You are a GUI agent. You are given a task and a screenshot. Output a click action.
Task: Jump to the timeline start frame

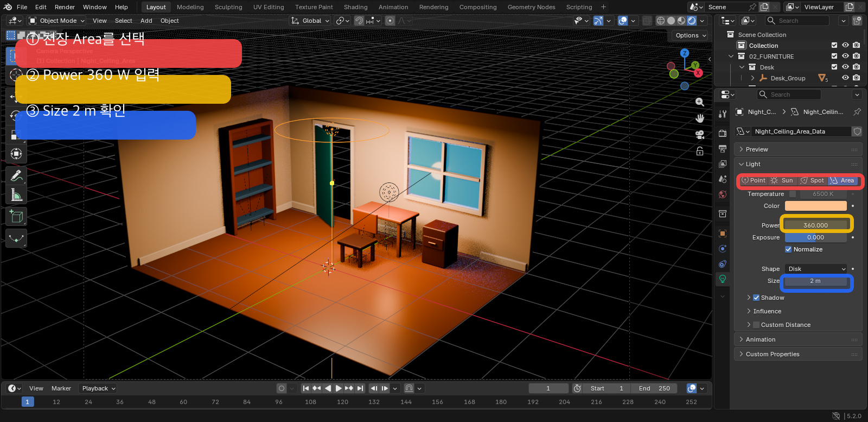(x=306, y=388)
